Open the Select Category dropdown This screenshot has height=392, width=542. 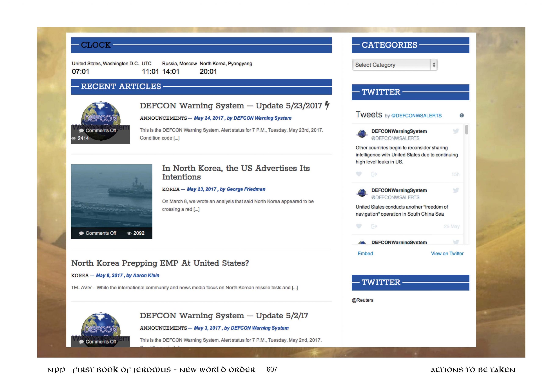coord(392,65)
